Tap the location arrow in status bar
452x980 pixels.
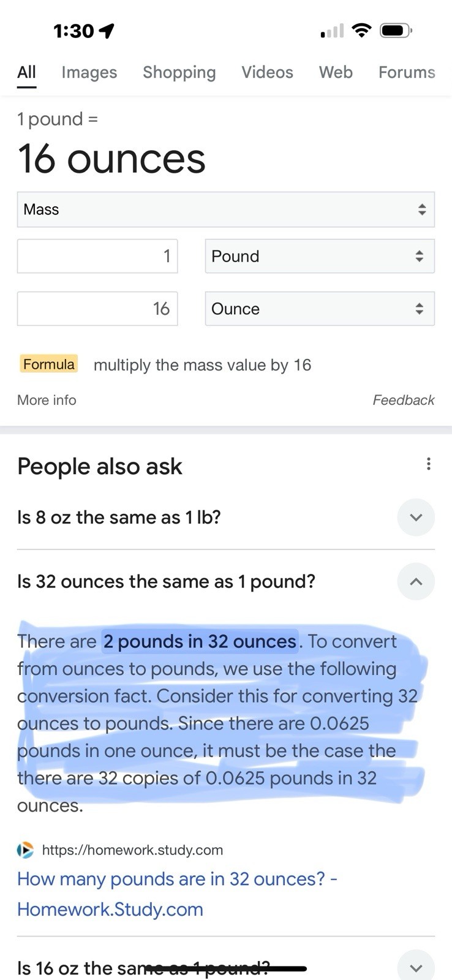[x=107, y=31]
